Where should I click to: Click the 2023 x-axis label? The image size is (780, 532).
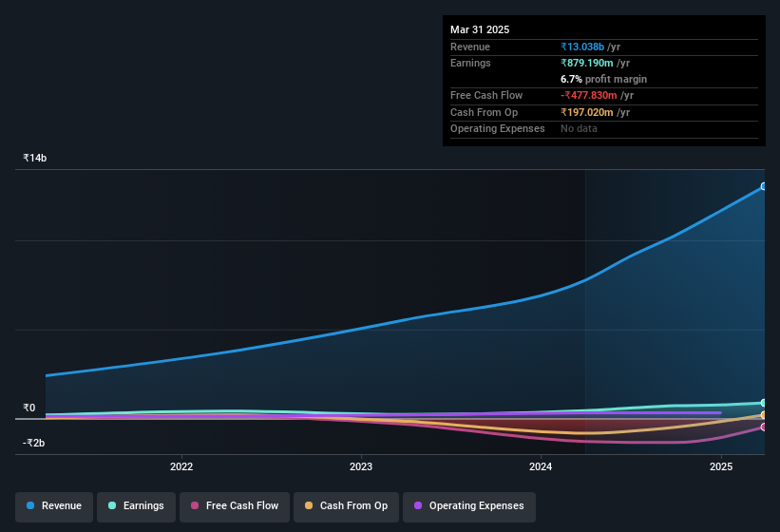pos(361,466)
